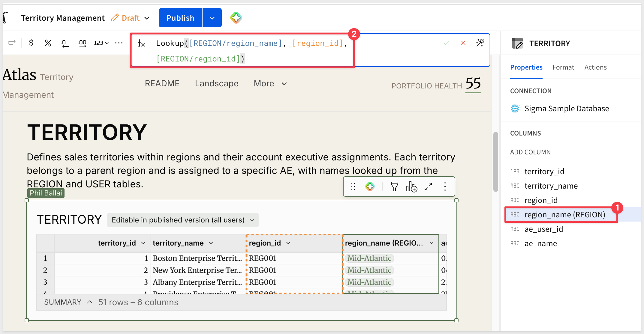Open the toolbar more options ellipsis
The height and width of the screenshot is (334, 644).
coord(119,43)
